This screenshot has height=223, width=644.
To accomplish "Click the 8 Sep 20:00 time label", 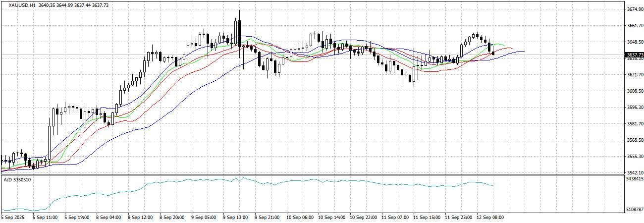I will [172, 218].
